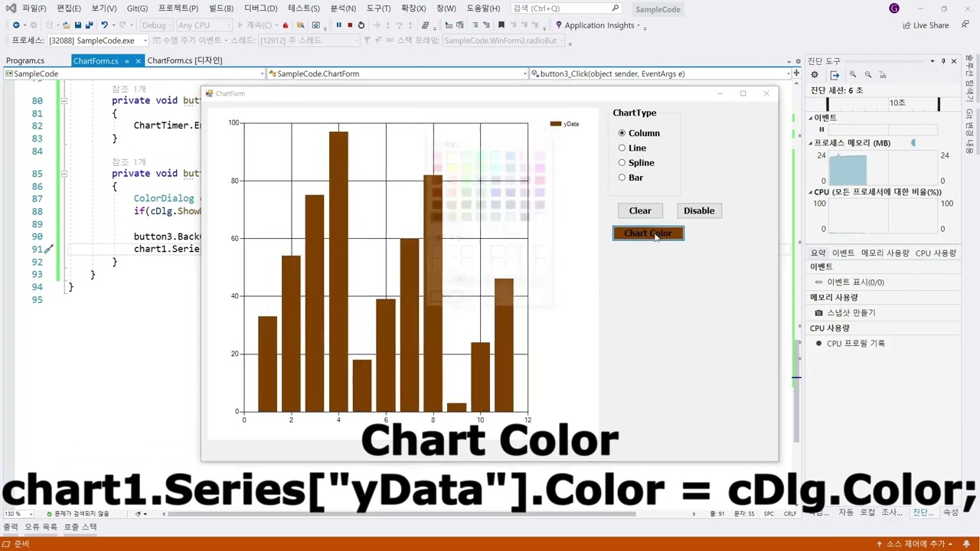Click the Clear button in ChartForm
The width and height of the screenshot is (980, 551).
(640, 210)
